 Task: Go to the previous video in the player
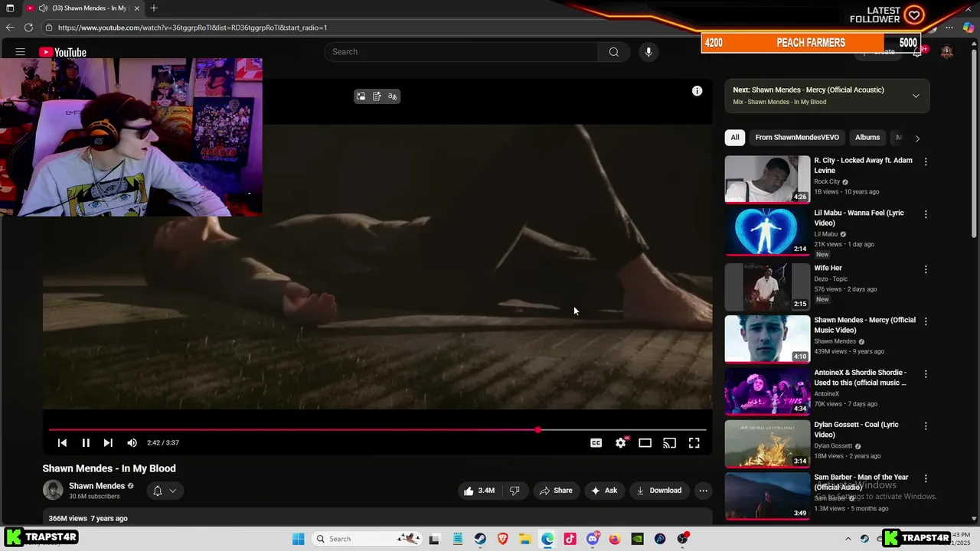click(62, 443)
